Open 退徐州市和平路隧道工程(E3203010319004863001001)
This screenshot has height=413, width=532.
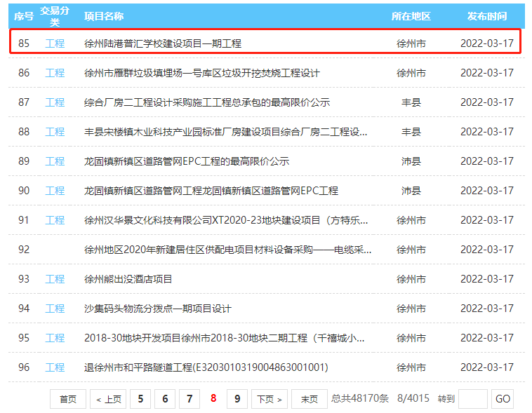[206, 367]
